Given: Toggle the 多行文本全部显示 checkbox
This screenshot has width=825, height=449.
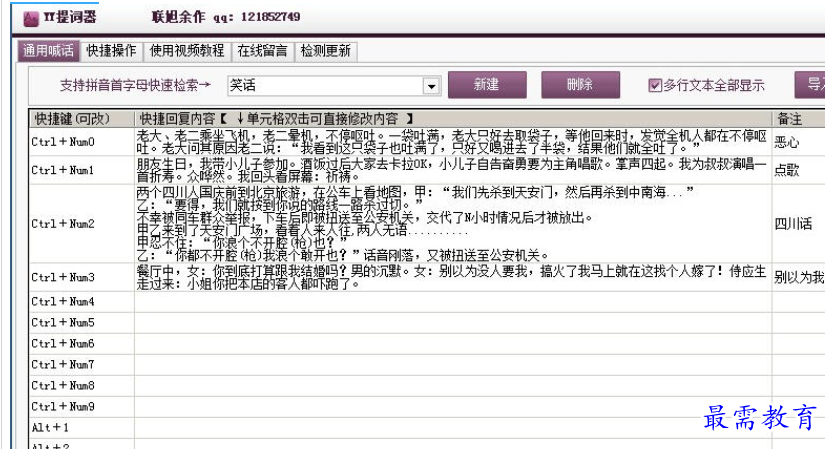Looking at the screenshot, I should click(655, 85).
